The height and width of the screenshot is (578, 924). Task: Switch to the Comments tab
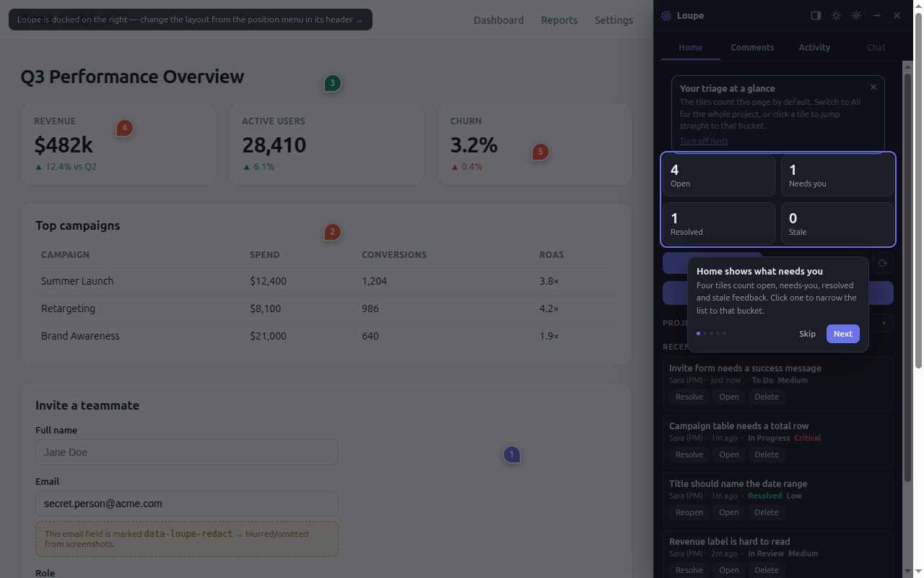[752, 47]
